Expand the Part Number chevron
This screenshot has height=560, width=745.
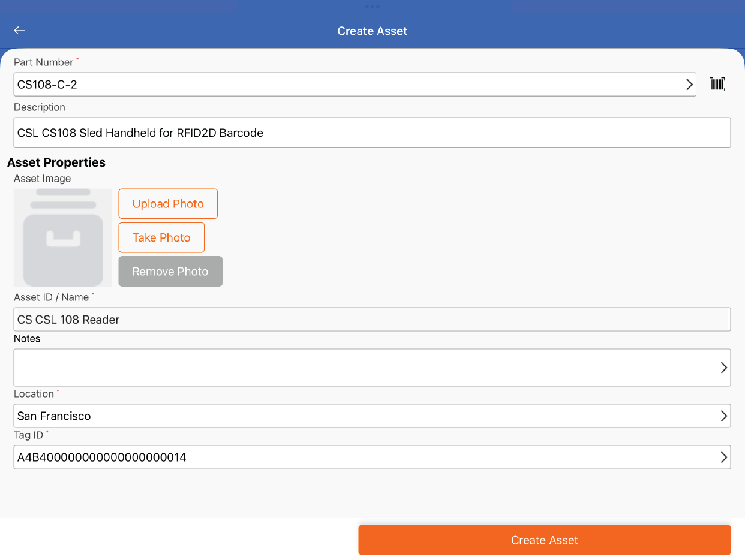pyautogui.click(x=689, y=85)
